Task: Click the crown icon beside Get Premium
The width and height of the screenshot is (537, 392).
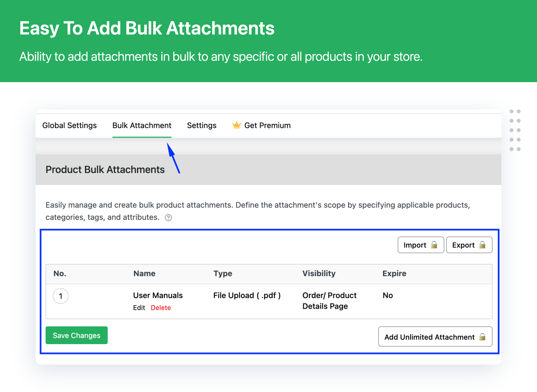Action: (x=236, y=125)
